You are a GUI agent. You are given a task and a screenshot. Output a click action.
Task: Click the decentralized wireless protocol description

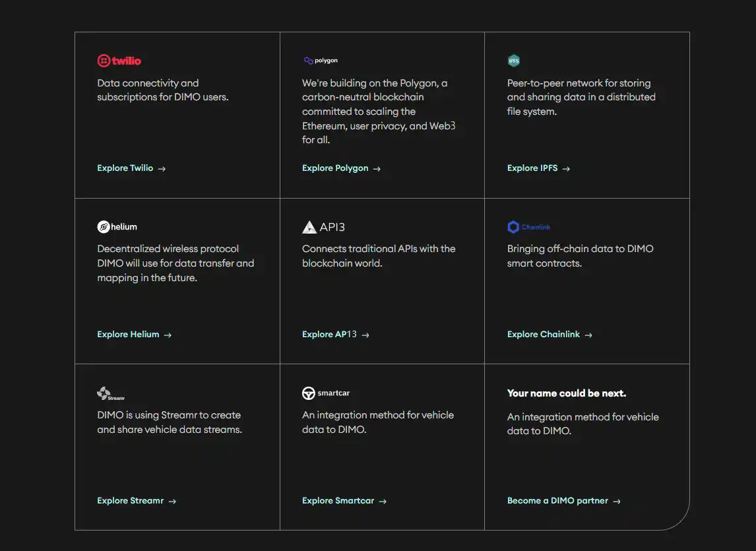[x=175, y=263]
